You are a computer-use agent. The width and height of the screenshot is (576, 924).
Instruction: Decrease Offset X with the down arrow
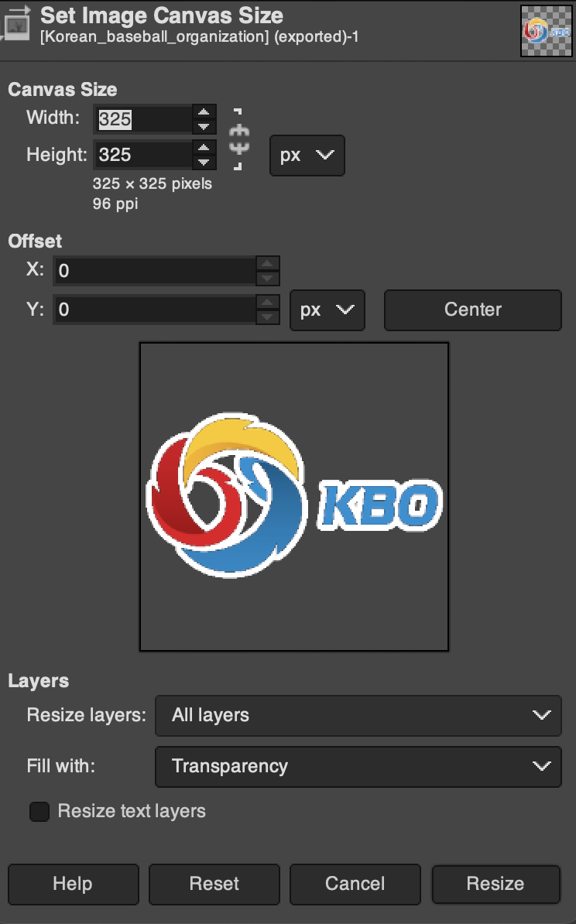click(268, 278)
